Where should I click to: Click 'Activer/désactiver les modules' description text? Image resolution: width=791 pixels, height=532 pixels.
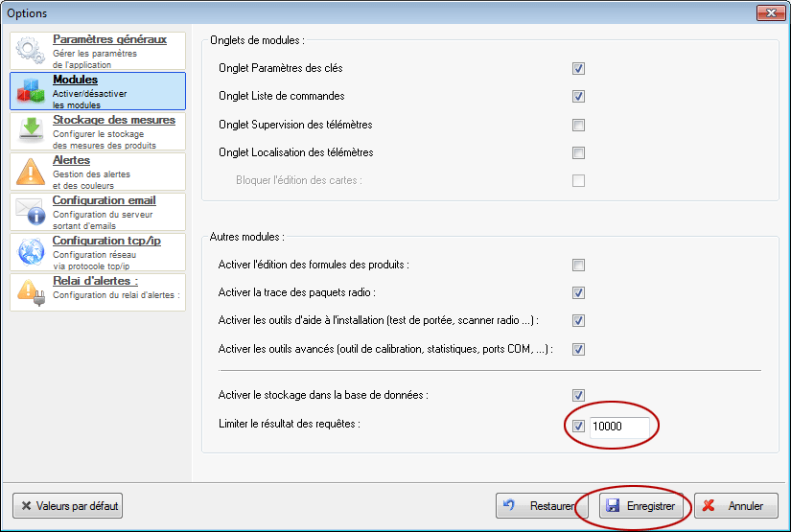click(x=90, y=100)
